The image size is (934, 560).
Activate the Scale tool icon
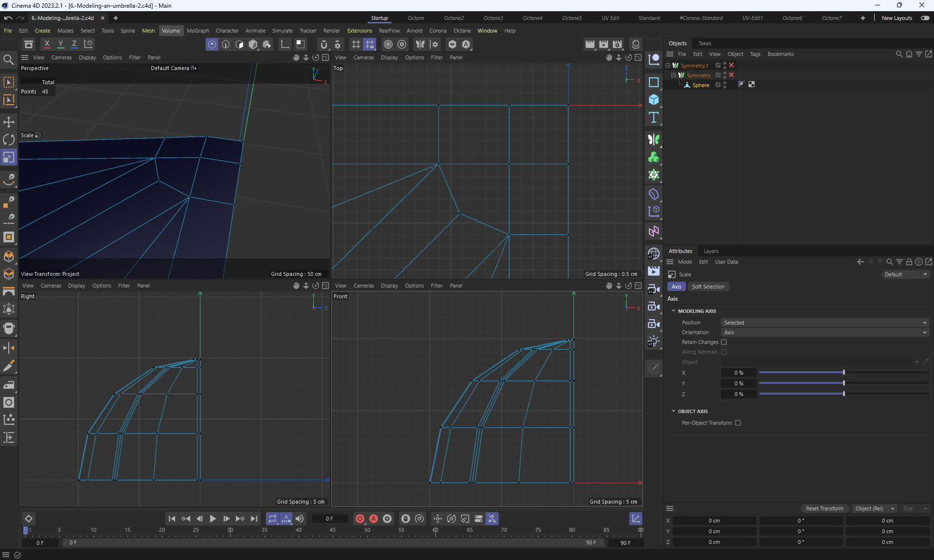tap(9, 158)
